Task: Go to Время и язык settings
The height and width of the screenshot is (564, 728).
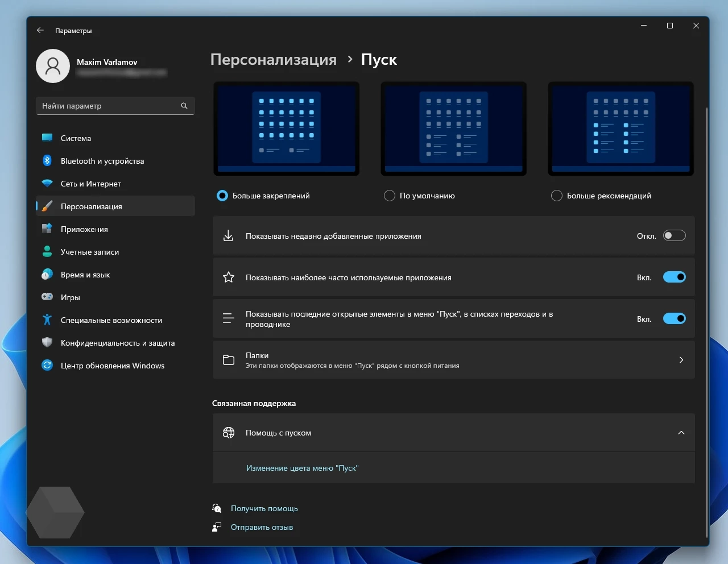Action: coord(115,275)
